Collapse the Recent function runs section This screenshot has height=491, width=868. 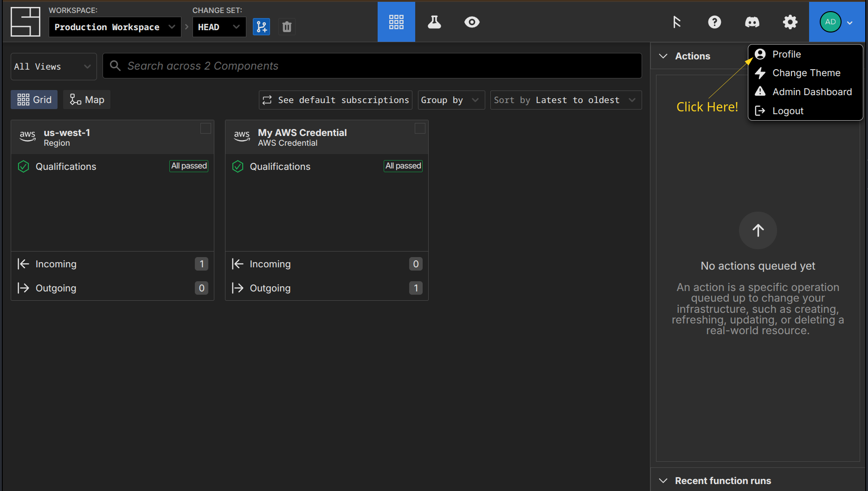663,481
